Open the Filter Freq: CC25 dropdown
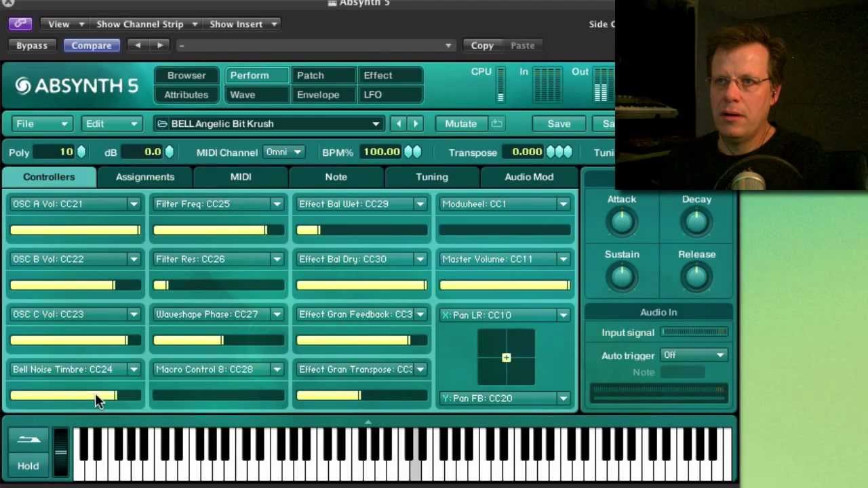 (x=218, y=204)
